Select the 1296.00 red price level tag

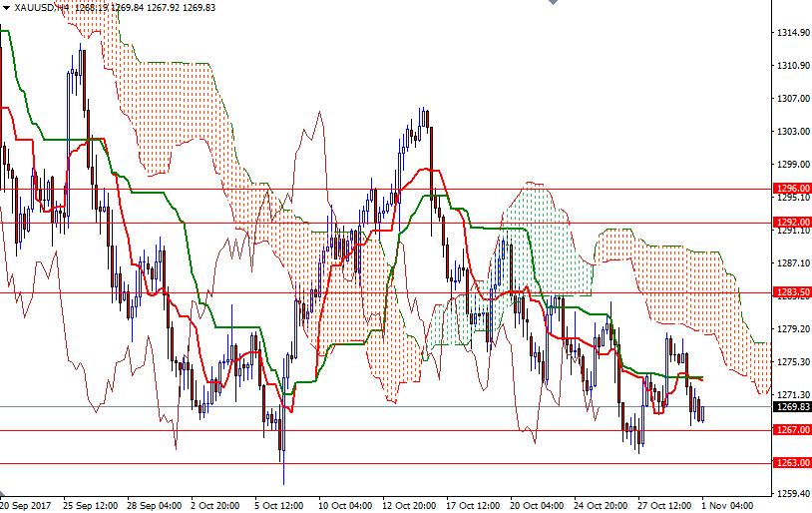click(792, 189)
